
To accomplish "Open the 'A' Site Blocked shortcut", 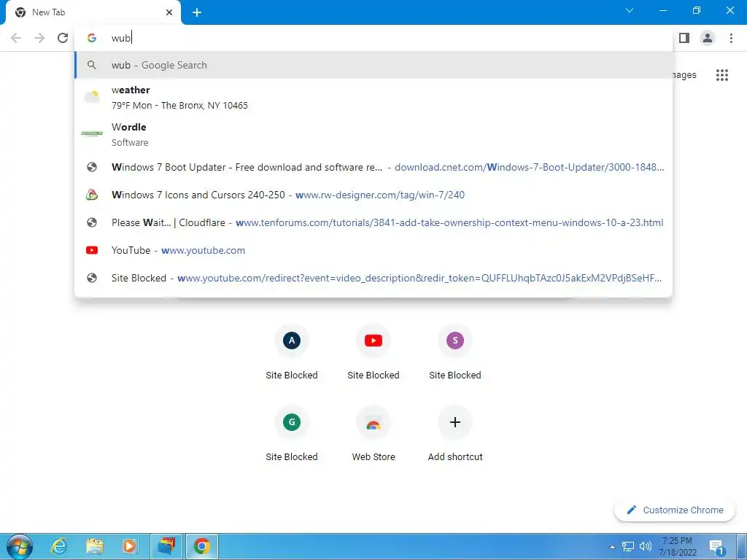I will [292, 352].
